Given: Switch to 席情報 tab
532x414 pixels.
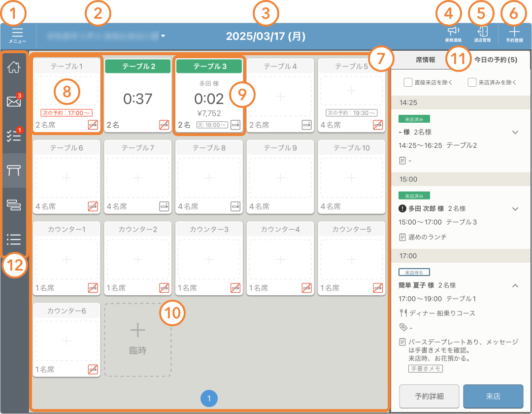Looking at the screenshot, I should [425, 60].
